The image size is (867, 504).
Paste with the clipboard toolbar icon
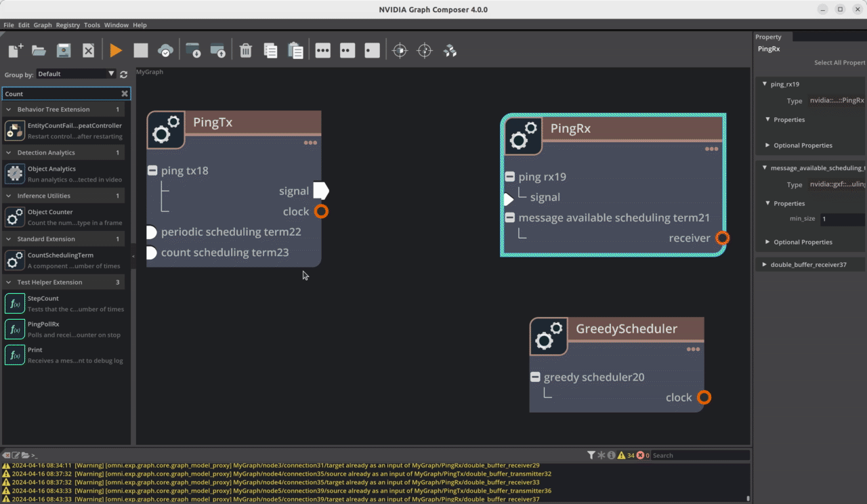(295, 50)
